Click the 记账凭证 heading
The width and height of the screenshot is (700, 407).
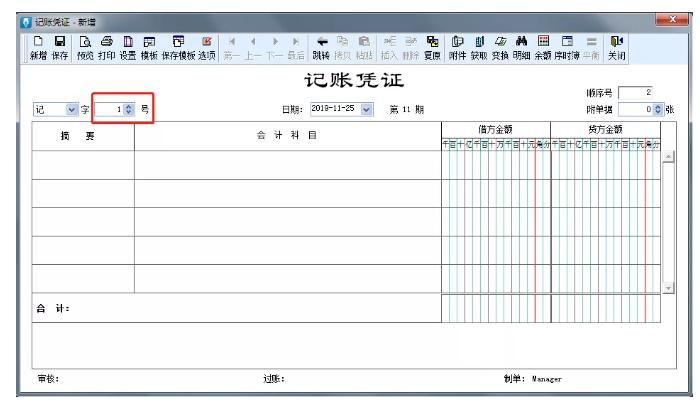click(x=354, y=81)
